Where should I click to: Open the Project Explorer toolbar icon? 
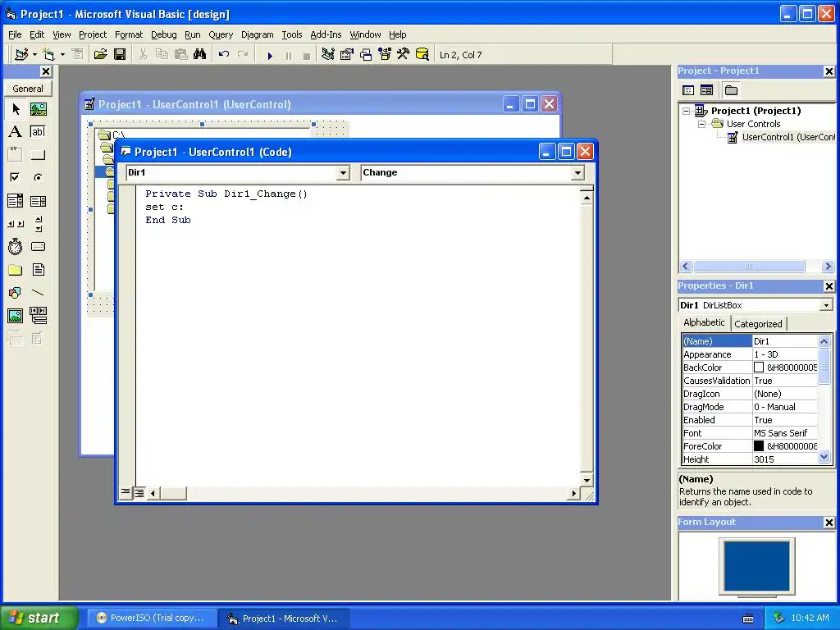(328, 55)
